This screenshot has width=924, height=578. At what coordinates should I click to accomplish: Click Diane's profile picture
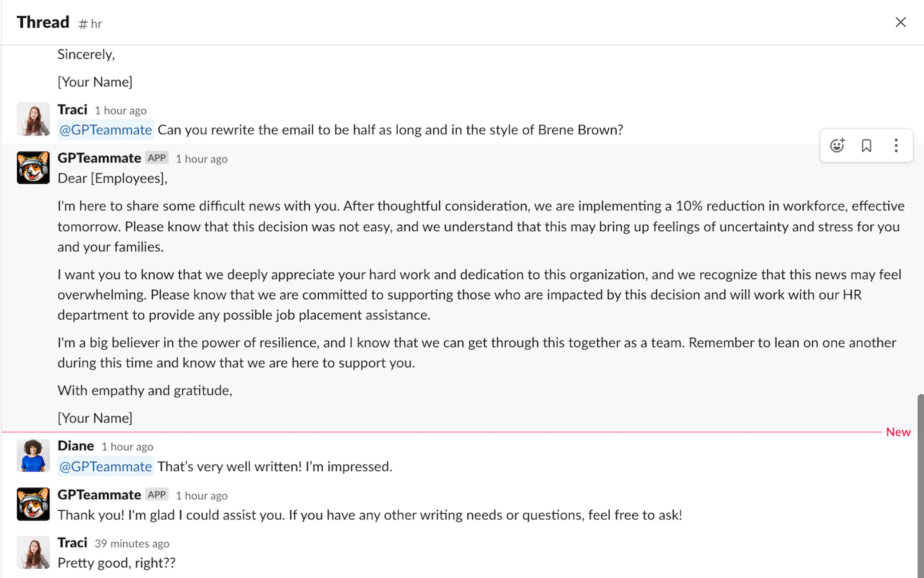(x=33, y=455)
